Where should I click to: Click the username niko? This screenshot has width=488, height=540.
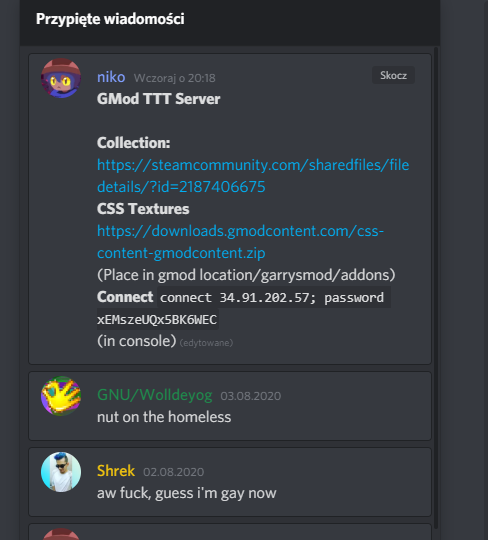111,77
